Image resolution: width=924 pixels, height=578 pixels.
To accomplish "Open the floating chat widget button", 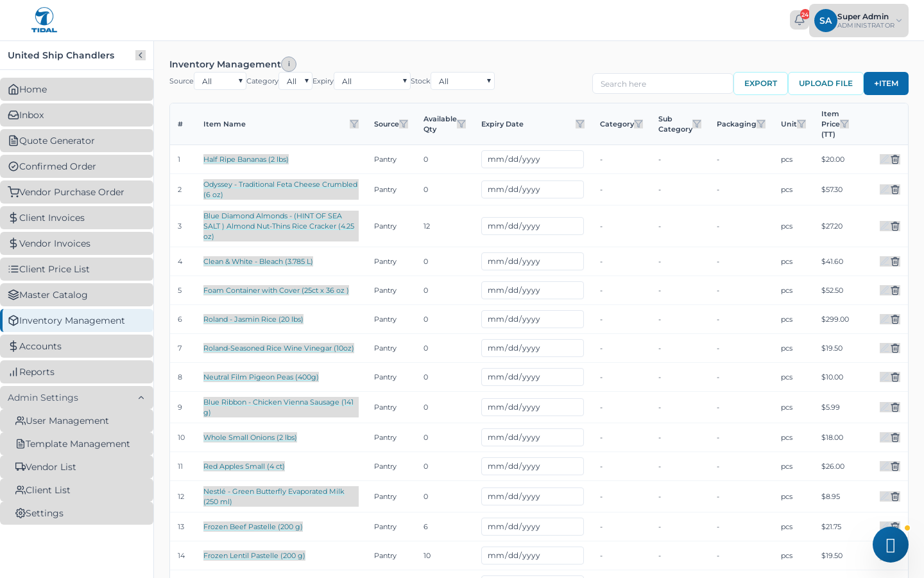I will [891, 545].
